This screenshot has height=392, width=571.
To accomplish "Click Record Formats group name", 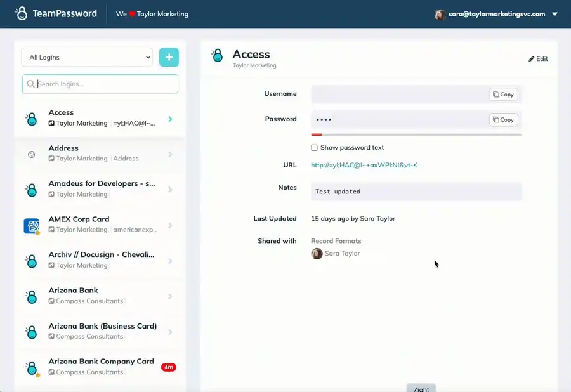I will pos(336,241).
